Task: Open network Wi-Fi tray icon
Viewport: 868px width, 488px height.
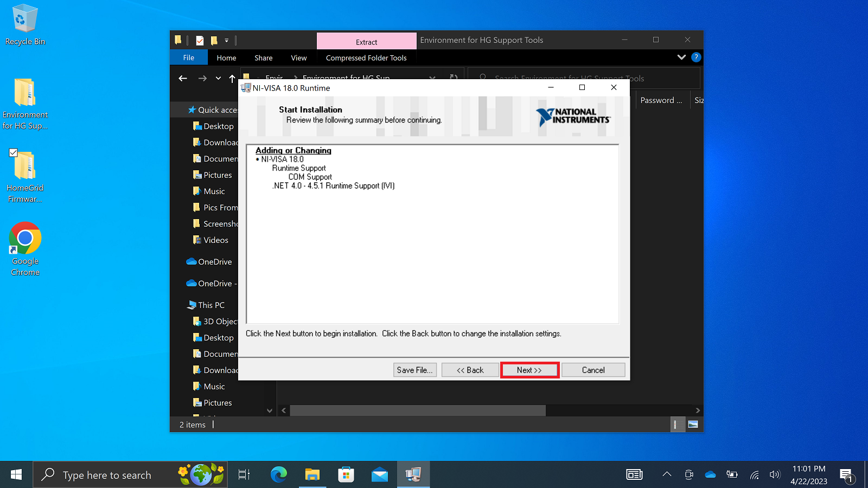Action: (754, 474)
